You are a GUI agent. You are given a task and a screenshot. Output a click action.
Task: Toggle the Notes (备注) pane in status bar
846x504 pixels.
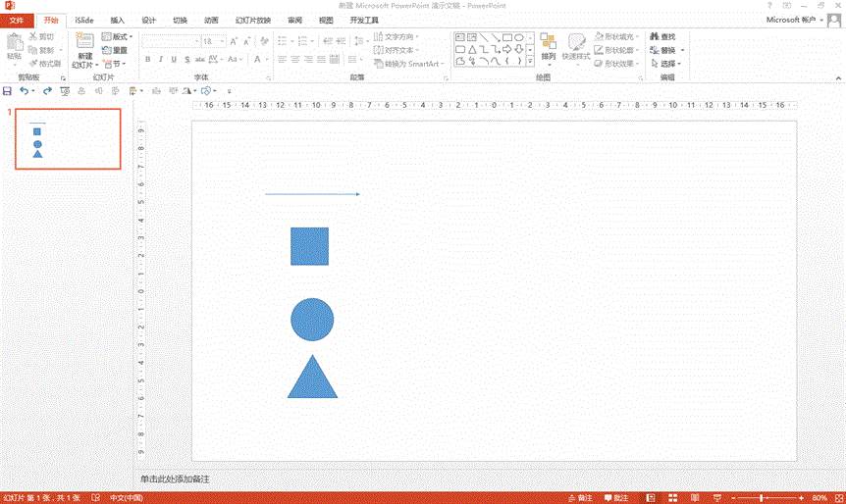click(582, 498)
